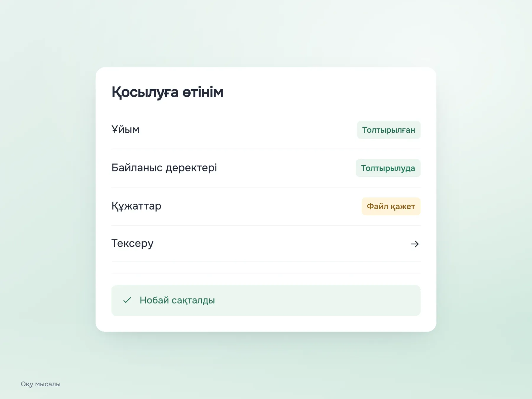Viewport: 532px width, 399px height.
Task: Open the Құжаттар section
Action: (266, 206)
